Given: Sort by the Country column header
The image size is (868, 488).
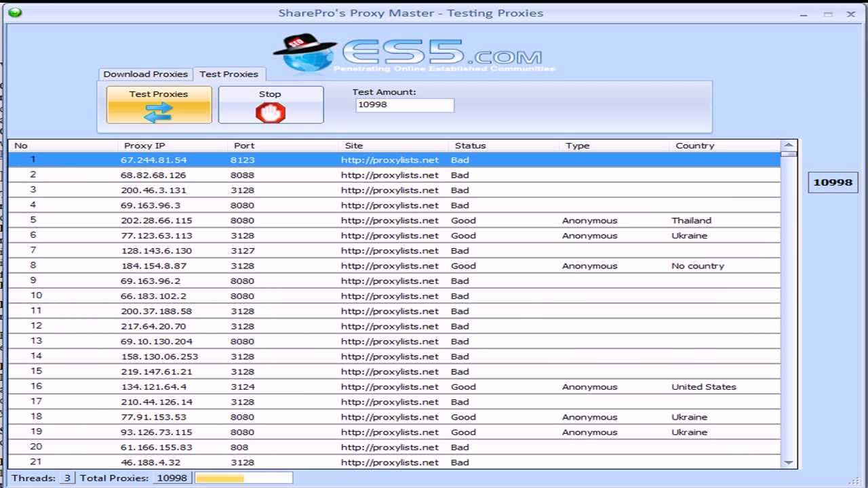Looking at the screenshot, I should 725,146.
